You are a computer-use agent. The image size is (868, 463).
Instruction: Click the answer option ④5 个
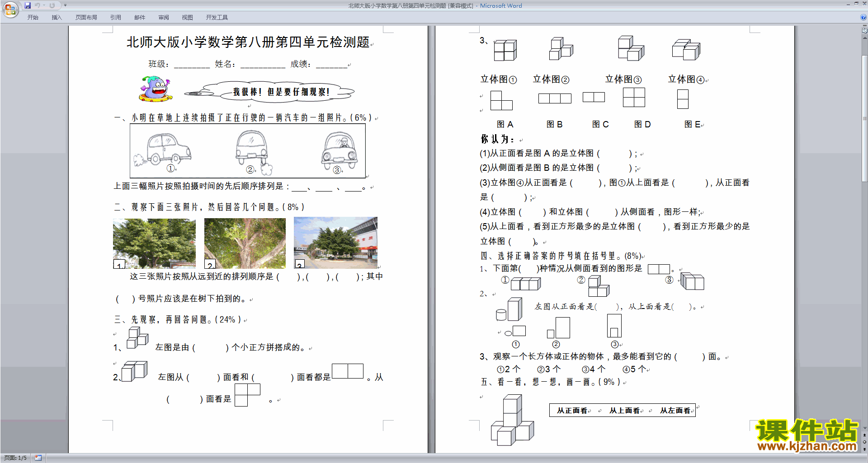pos(635,369)
